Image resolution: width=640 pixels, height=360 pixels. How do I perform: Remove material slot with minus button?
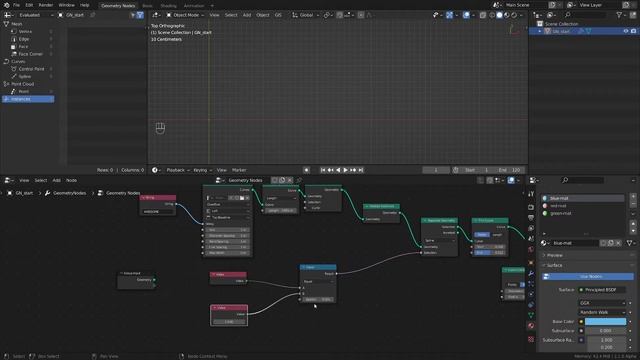(x=633, y=204)
